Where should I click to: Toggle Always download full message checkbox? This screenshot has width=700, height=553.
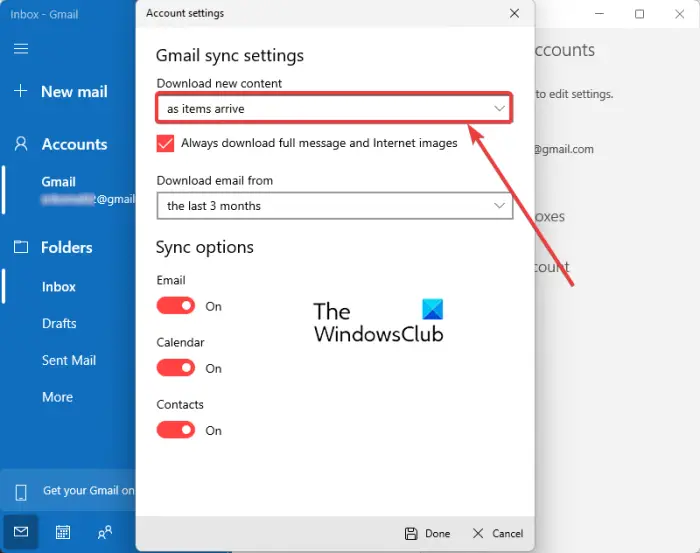click(x=165, y=143)
